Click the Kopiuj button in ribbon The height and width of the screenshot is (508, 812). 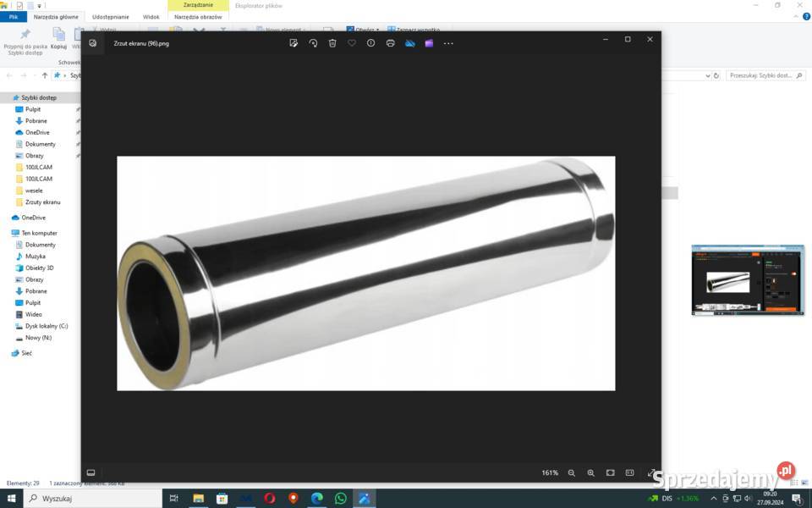pyautogui.click(x=58, y=38)
